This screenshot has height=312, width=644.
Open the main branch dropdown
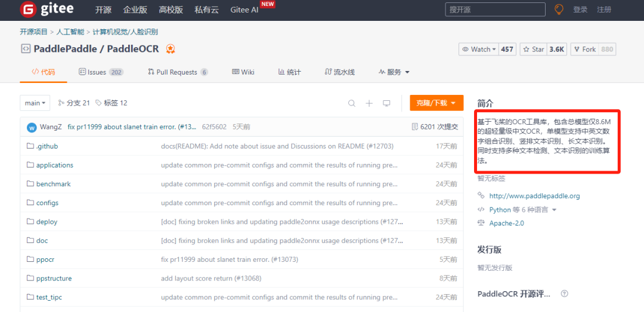click(x=35, y=103)
